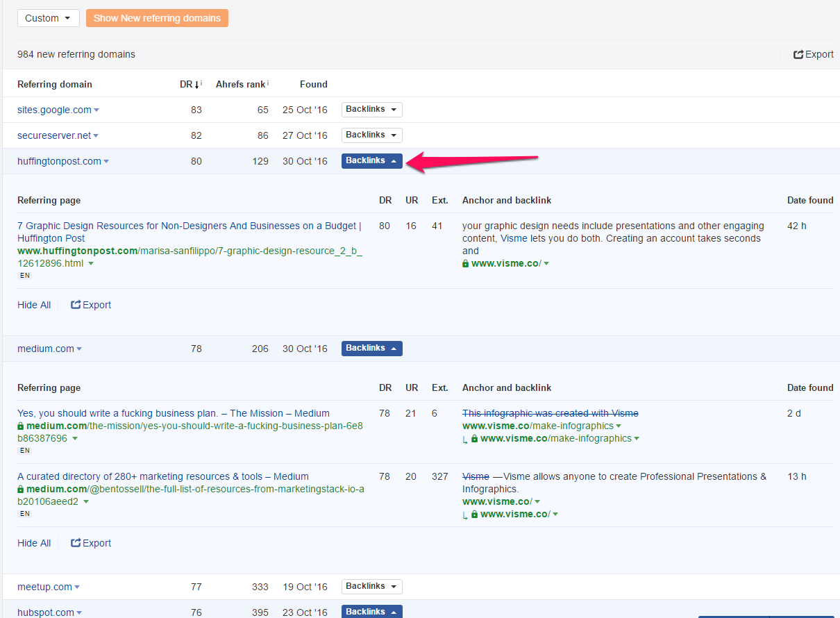Click Hide All under huffingtonpost backlinks

click(x=34, y=305)
